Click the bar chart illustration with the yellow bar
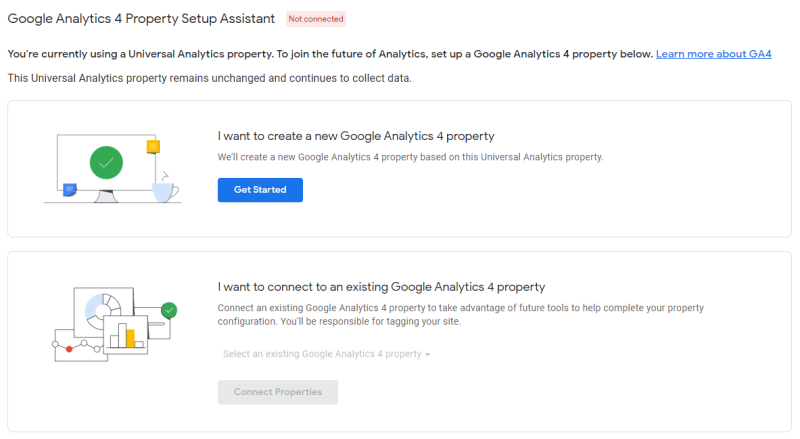The width and height of the screenshot is (800, 439). (126, 334)
